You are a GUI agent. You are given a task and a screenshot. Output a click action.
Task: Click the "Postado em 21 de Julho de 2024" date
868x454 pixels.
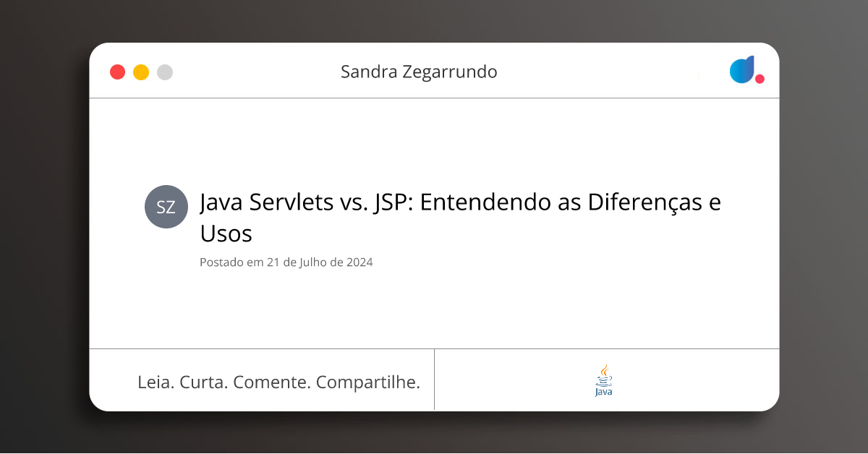pyautogui.click(x=286, y=262)
